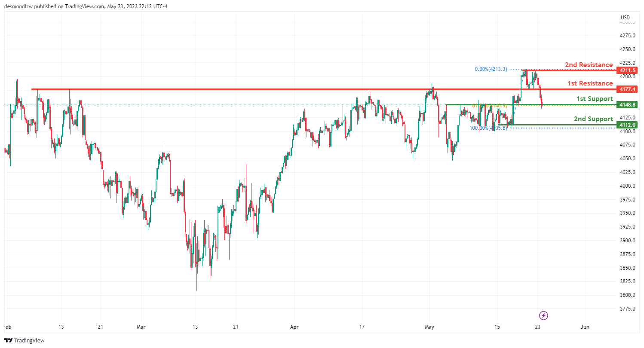Select the 2nd Support label
The width and height of the screenshot is (644, 348).
click(x=593, y=119)
